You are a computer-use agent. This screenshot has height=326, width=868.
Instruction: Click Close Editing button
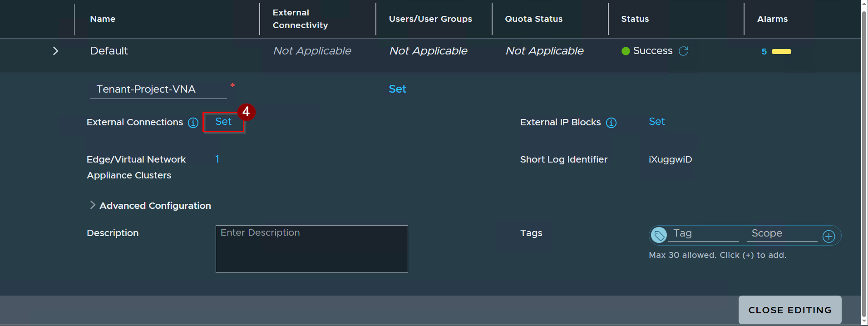click(790, 310)
